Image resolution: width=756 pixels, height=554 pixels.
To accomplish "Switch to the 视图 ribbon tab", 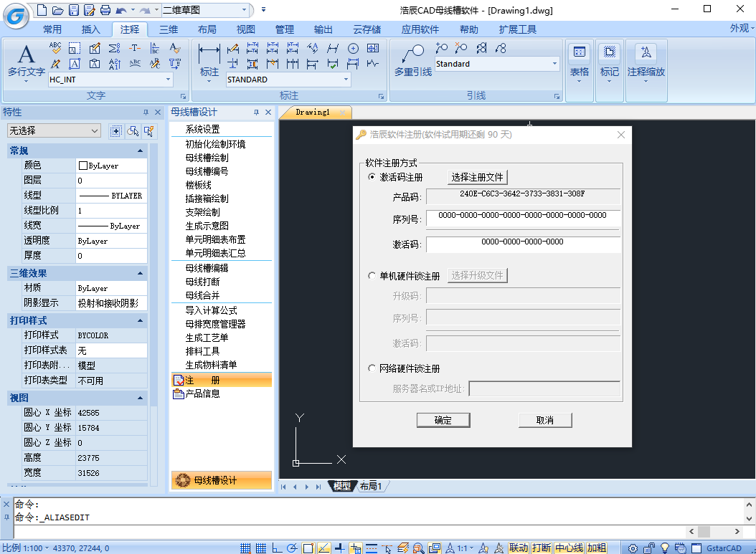I will 246,29.
